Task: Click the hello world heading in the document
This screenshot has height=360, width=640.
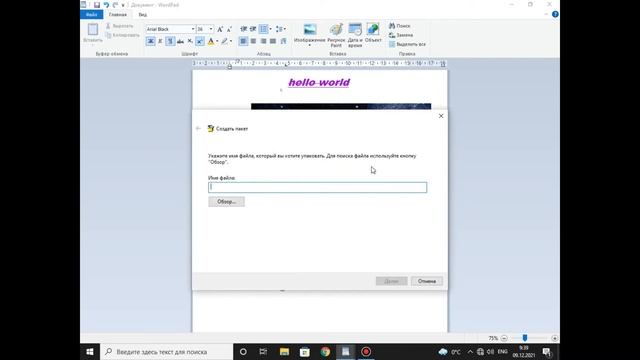Action: point(319,82)
